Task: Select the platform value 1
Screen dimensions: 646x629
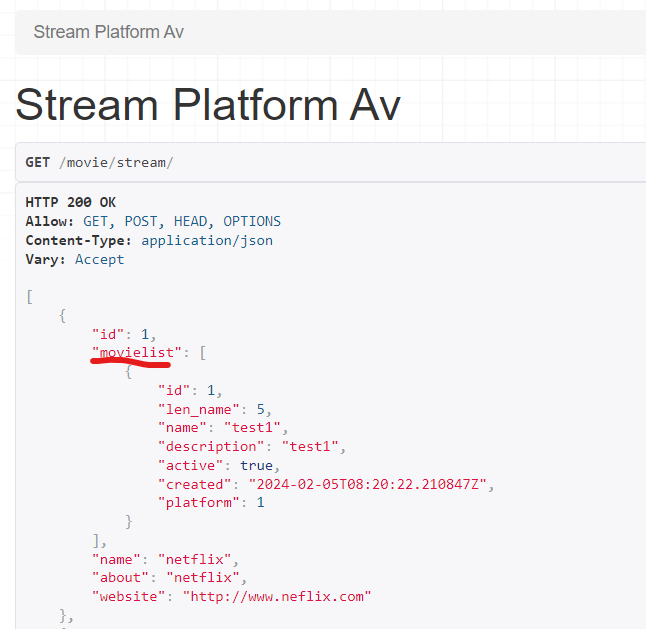Action: click(x=261, y=503)
